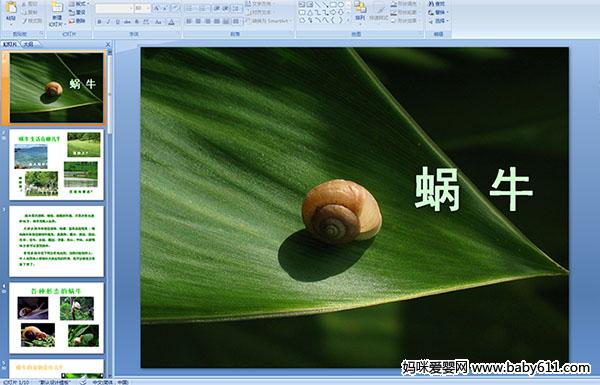The width and height of the screenshot is (600, 385).
Task: Click the Decrease Indent icon
Action: point(217,8)
